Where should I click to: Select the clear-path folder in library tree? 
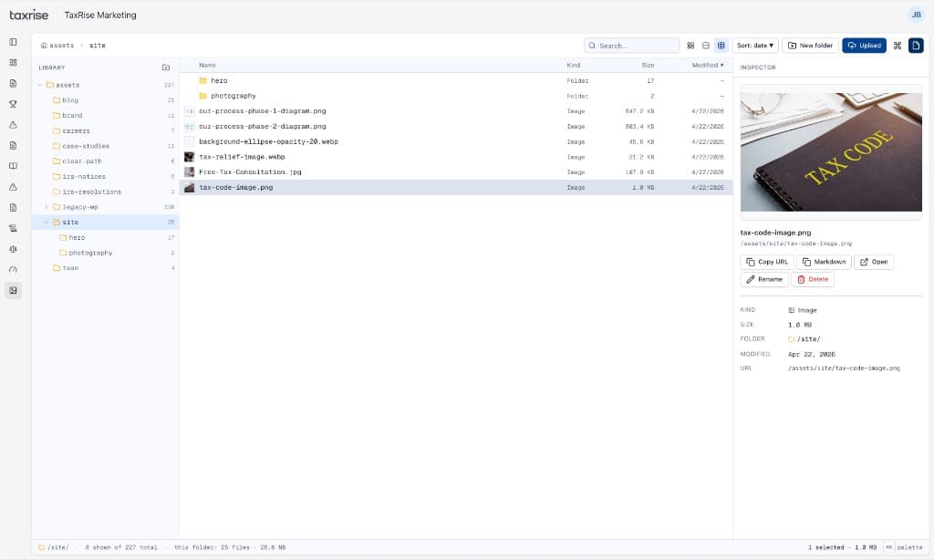(105, 161)
